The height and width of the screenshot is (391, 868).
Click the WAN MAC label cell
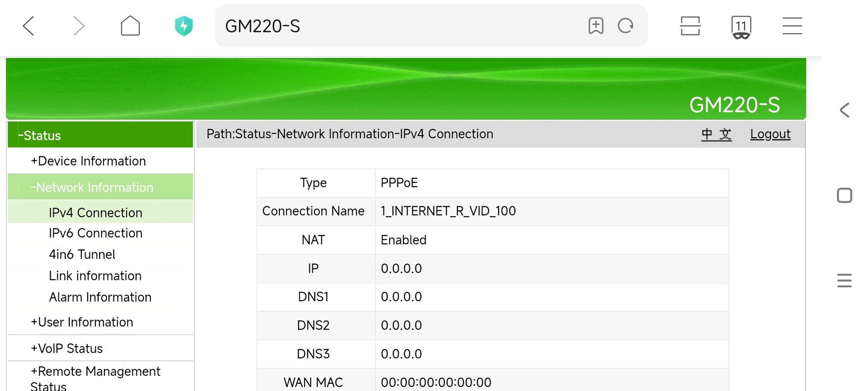pos(316,381)
